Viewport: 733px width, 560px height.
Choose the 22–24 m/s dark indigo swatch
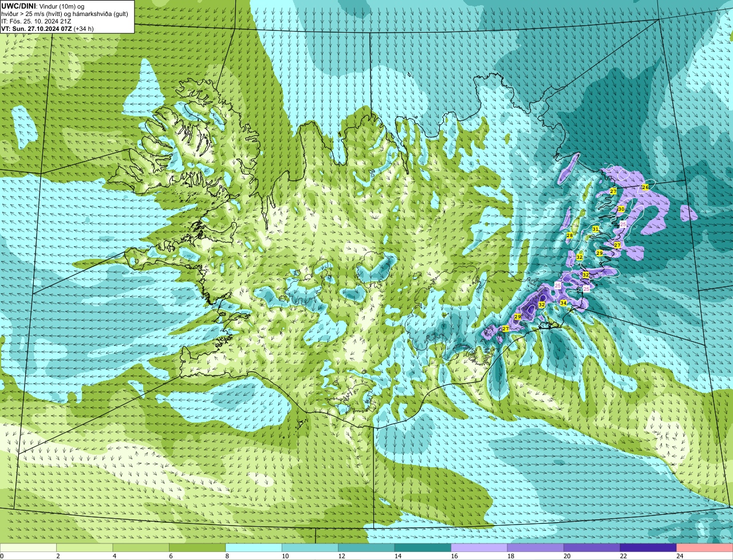pos(649,547)
